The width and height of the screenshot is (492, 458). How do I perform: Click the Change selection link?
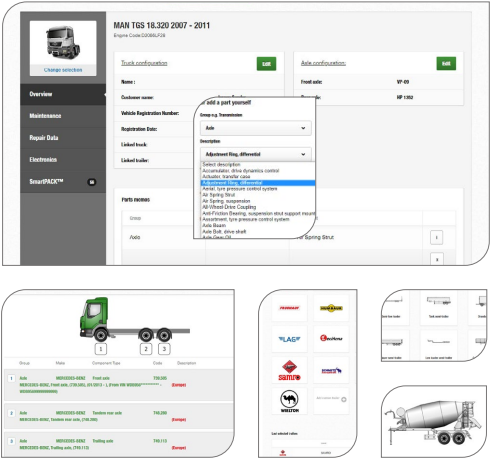pyautogui.click(x=63, y=70)
